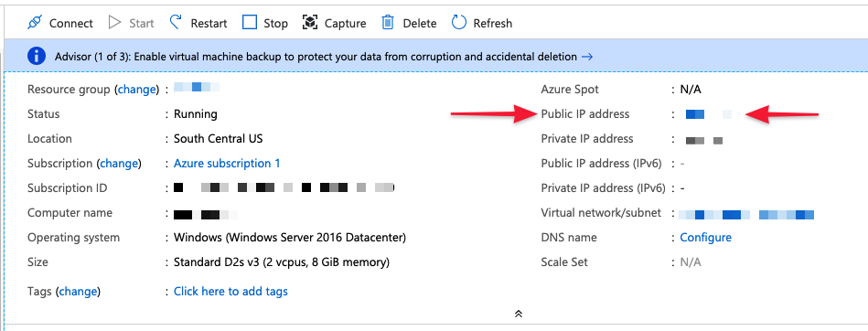Click the Delete trash icon
Viewport: 868px width, 331px height.
388,23
